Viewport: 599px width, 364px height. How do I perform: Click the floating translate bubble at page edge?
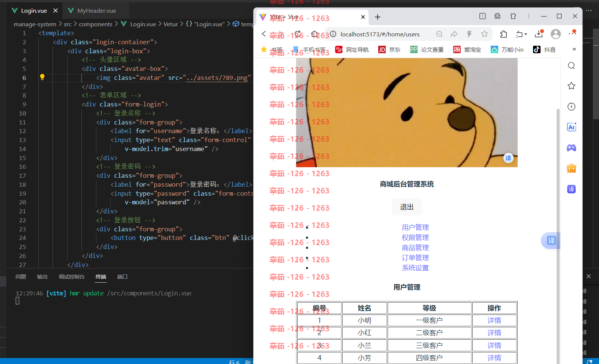(551, 240)
